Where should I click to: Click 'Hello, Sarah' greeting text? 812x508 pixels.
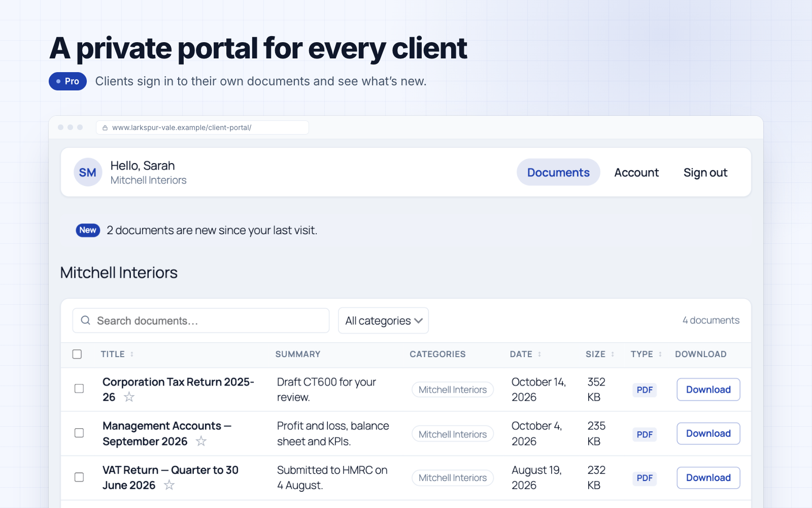tap(143, 166)
